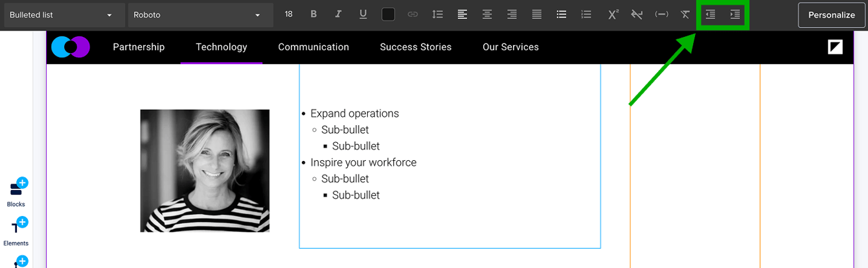Screen dimensions: 868x268
Task: Justify the text
Action: coord(537,14)
